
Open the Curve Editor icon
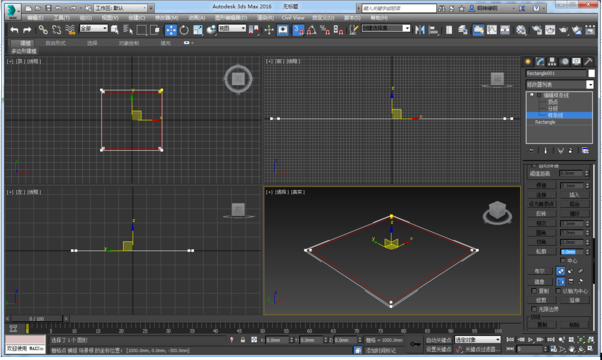[492, 30]
